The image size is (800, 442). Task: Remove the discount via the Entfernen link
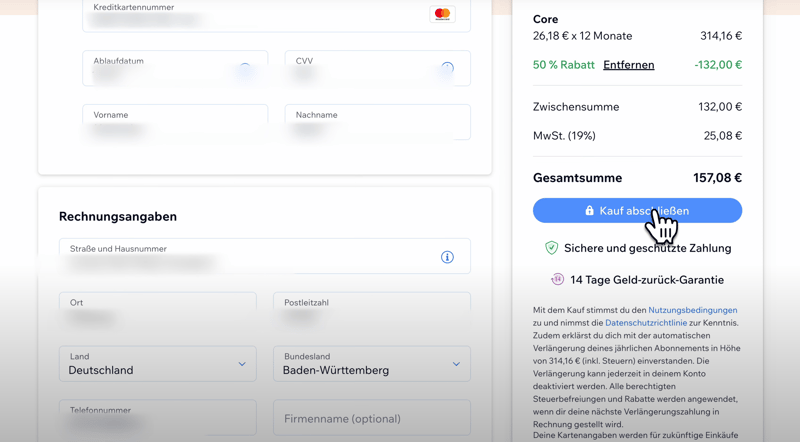click(628, 65)
